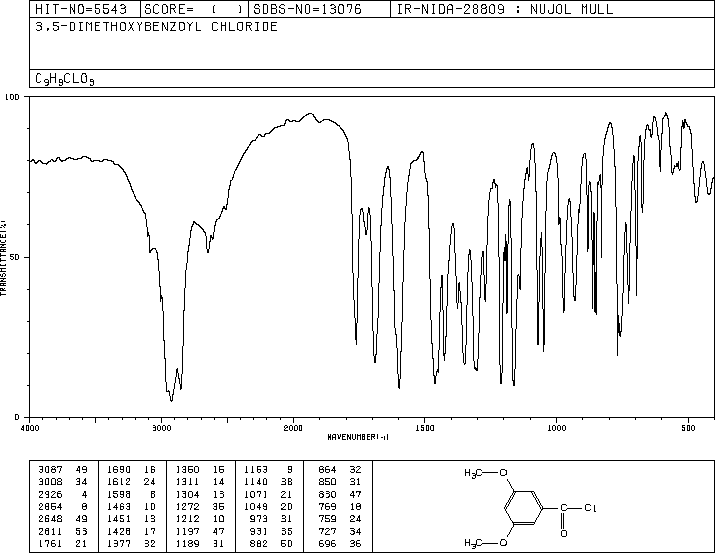Click the 1500 x-axis tick label

pyautogui.click(x=425, y=428)
